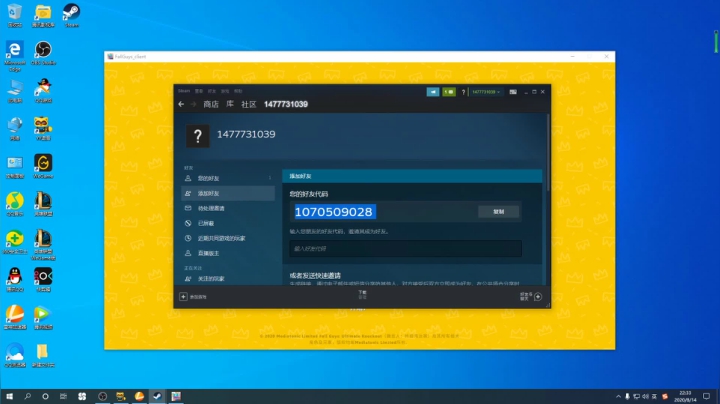Open the 社区 community tab in Steam
Viewport: 720px width, 404px height.
[248, 104]
